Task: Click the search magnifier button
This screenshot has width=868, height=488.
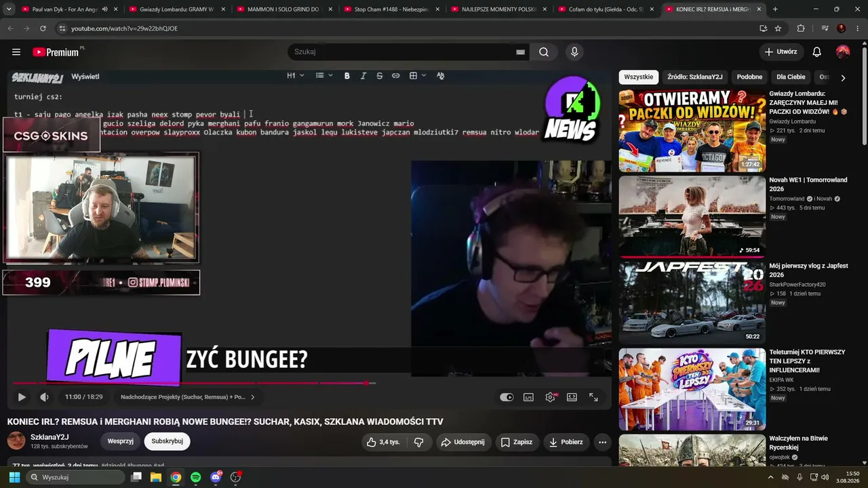Action: 544,52
